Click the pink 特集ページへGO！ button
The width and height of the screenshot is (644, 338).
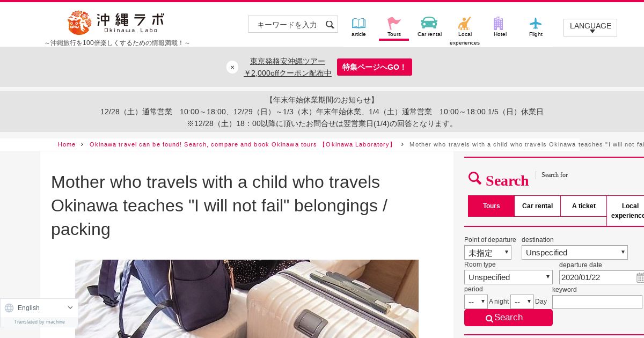[x=375, y=67]
